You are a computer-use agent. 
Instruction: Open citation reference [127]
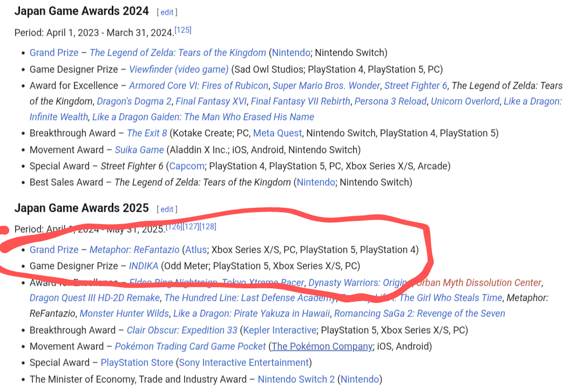[191, 226]
